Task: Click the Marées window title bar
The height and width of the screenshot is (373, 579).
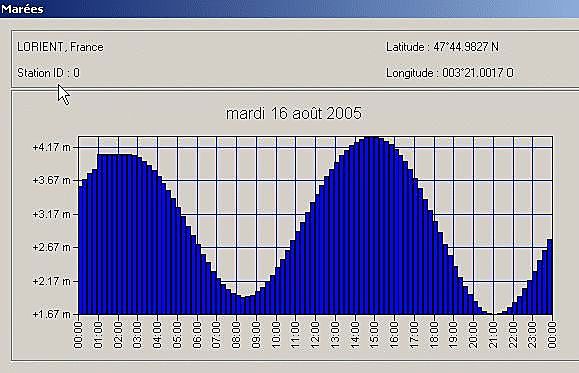Action: tap(290, 8)
